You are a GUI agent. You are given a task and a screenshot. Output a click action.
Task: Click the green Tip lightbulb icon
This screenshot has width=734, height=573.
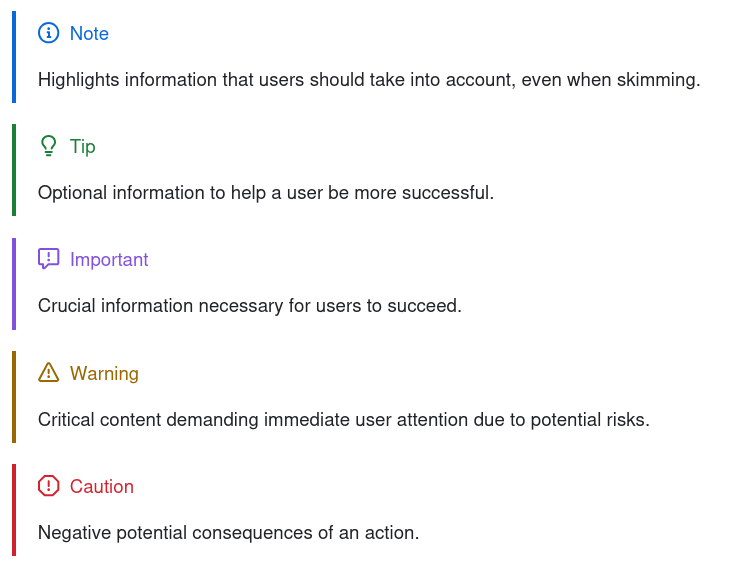click(49, 146)
